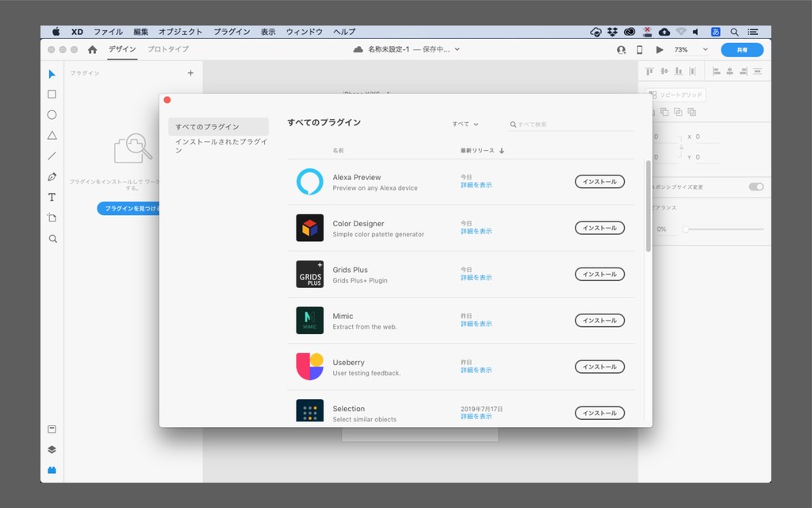The image size is (812, 508).
Task: Start desktop preview play button
Action: tap(659, 50)
